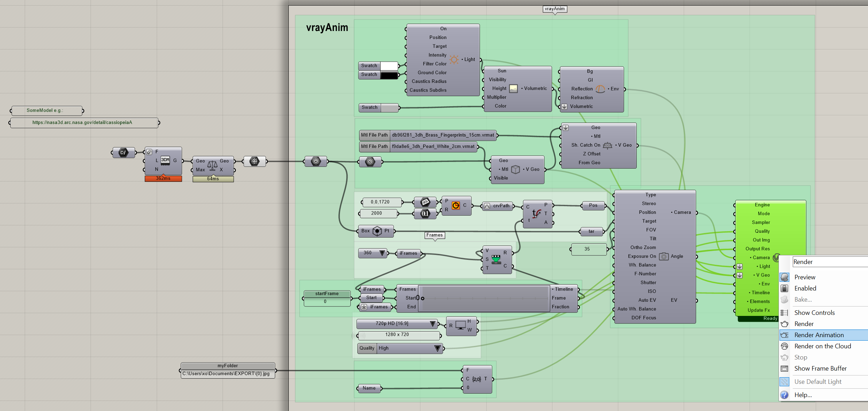
Task: Expand the arrow beside renderer V Geo input
Action: click(740, 276)
